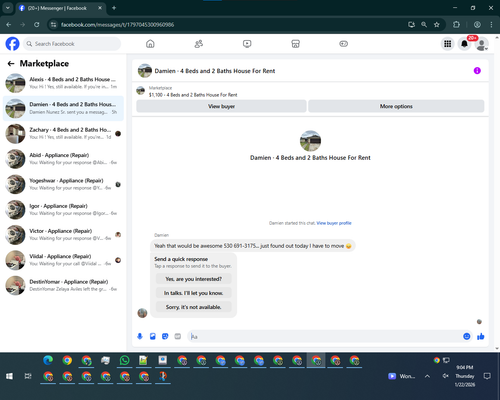Open Abid Appliance (Repair) conversation
Viewport: 500px width, 400px height.
click(63, 159)
